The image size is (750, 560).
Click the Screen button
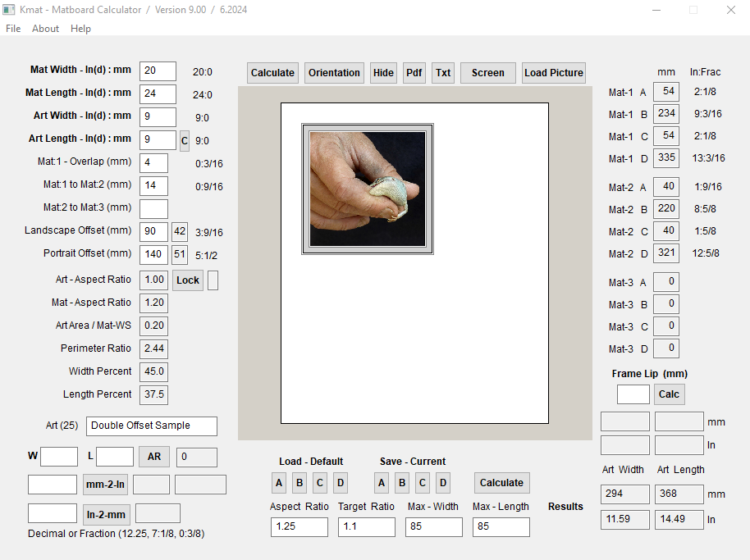[x=487, y=73]
